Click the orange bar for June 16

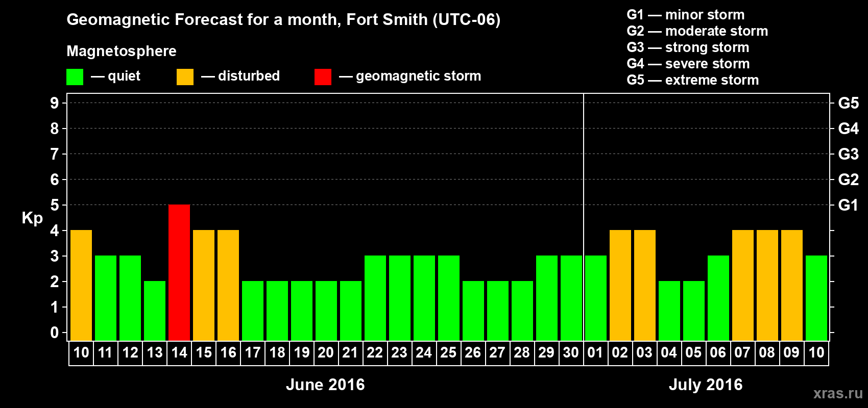click(x=228, y=286)
